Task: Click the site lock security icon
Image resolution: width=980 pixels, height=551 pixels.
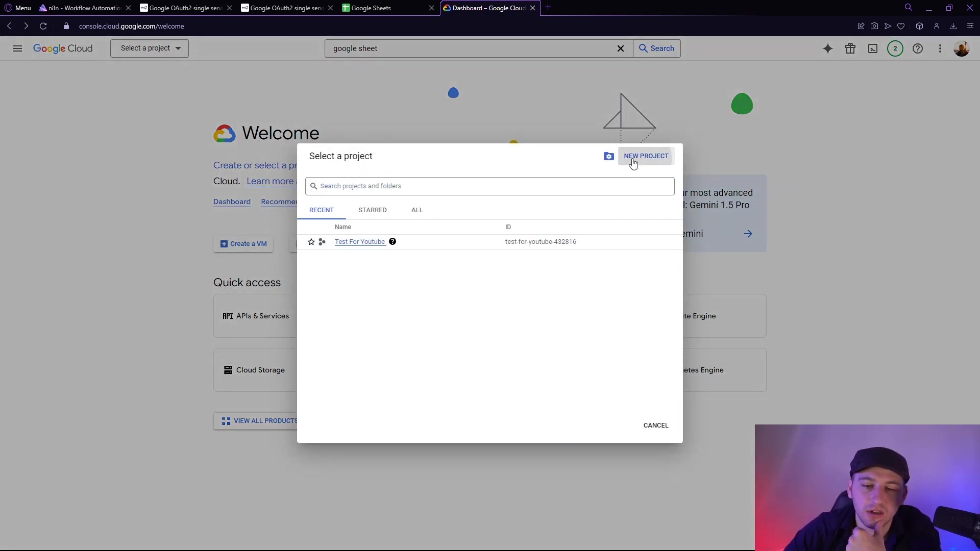Action: coord(66,26)
